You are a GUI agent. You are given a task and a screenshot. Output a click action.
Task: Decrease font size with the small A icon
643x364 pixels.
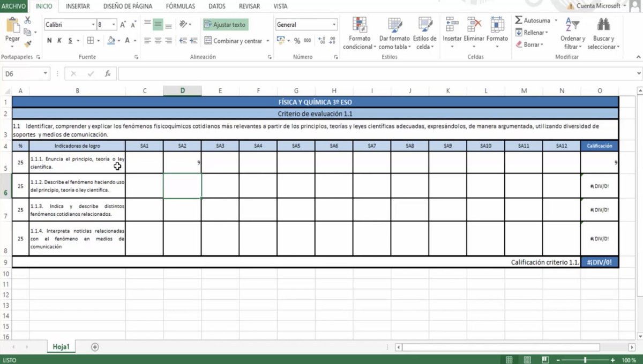point(133,25)
